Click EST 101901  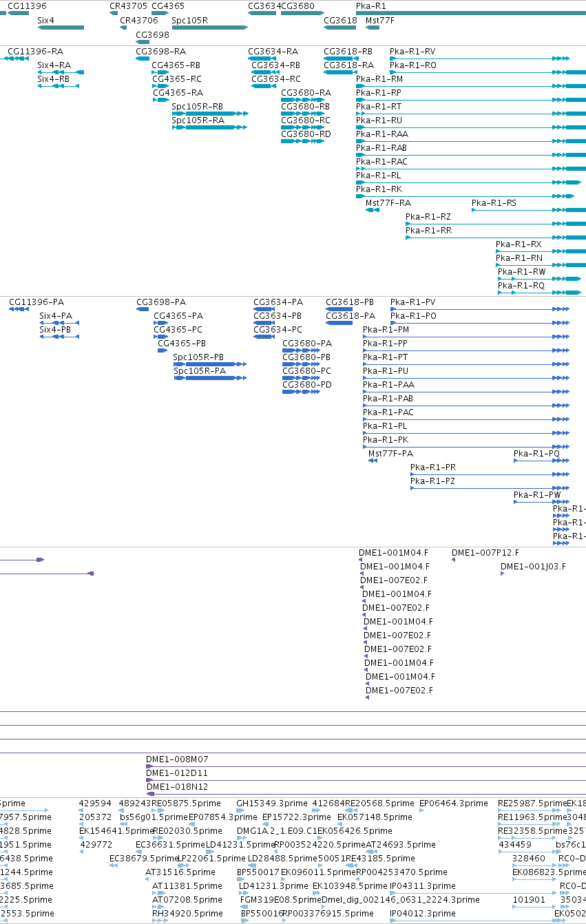pyautogui.click(x=529, y=900)
